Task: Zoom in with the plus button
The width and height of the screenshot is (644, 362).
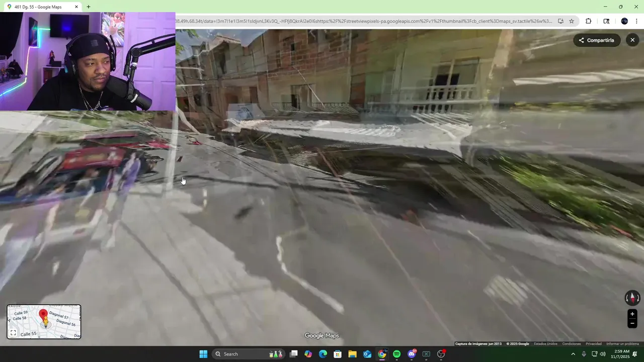Action: [632, 314]
